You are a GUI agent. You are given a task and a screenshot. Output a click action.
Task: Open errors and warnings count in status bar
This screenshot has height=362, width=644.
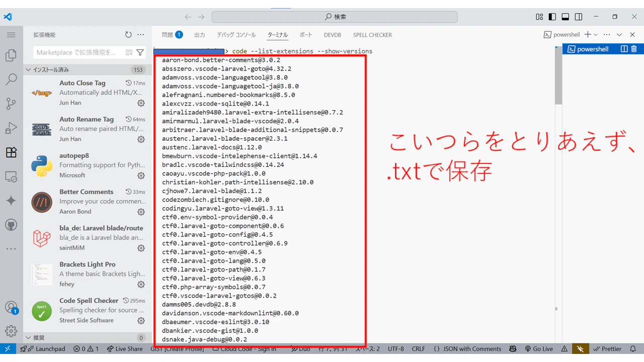click(86, 349)
